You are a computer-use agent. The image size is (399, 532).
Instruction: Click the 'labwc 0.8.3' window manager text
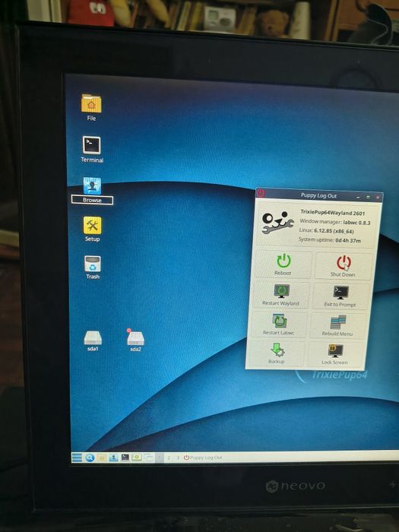[356, 223]
